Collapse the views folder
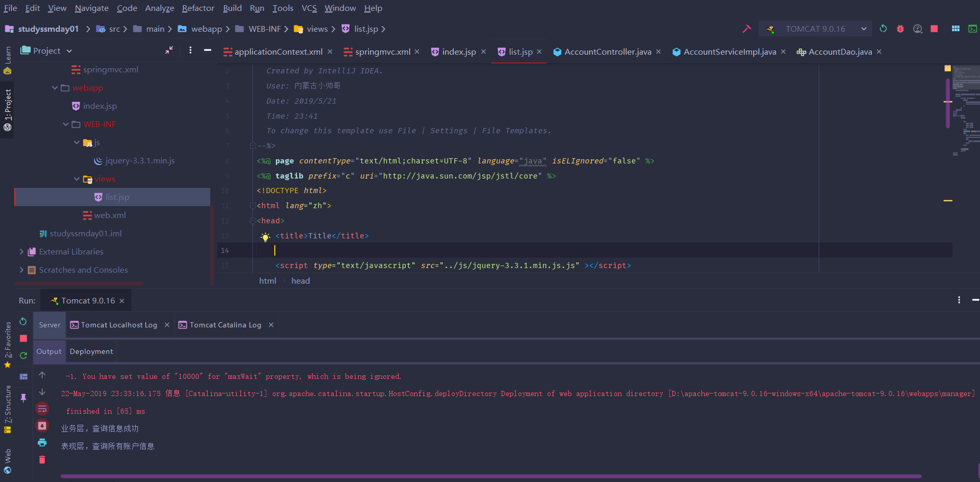Viewport: 980px width, 482px height. coord(77,179)
